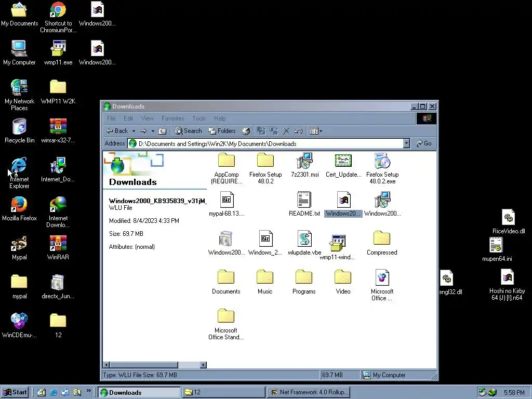The height and width of the screenshot is (399, 532).
Task: Select the Documents folder in Downloads
Action: coord(226,282)
